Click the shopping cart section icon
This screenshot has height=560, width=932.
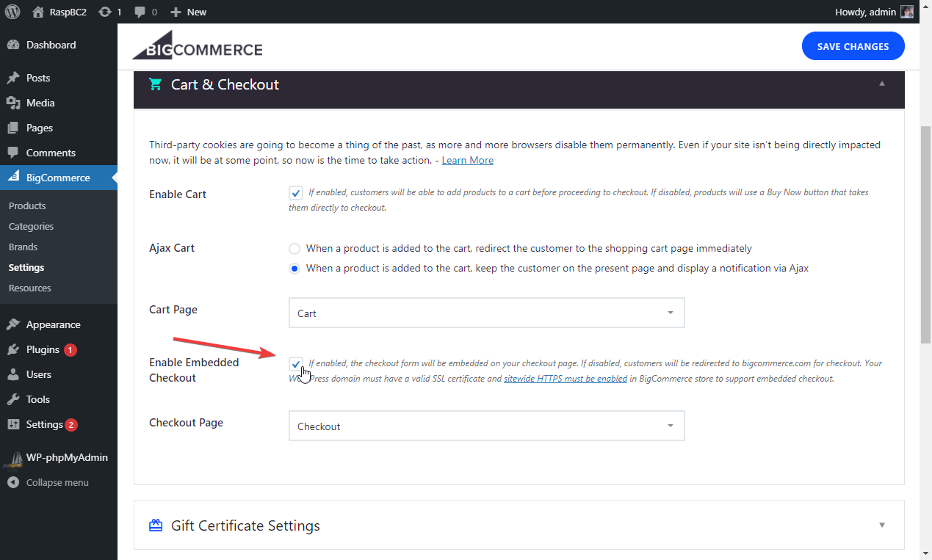click(x=155, y=84)
